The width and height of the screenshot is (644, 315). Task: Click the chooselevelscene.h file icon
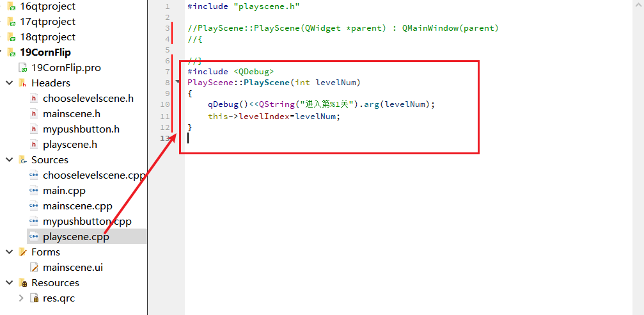(x=34, y=99)
